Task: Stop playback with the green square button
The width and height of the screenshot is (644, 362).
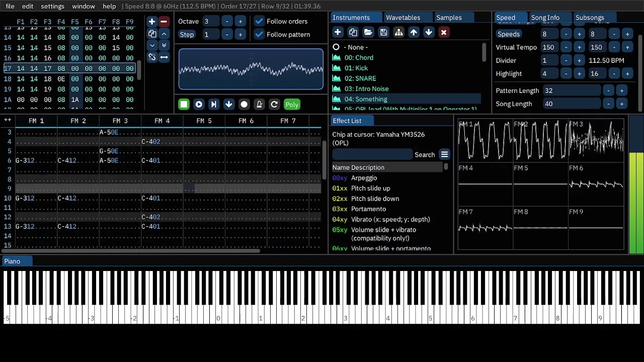Action: click(184, 105)
